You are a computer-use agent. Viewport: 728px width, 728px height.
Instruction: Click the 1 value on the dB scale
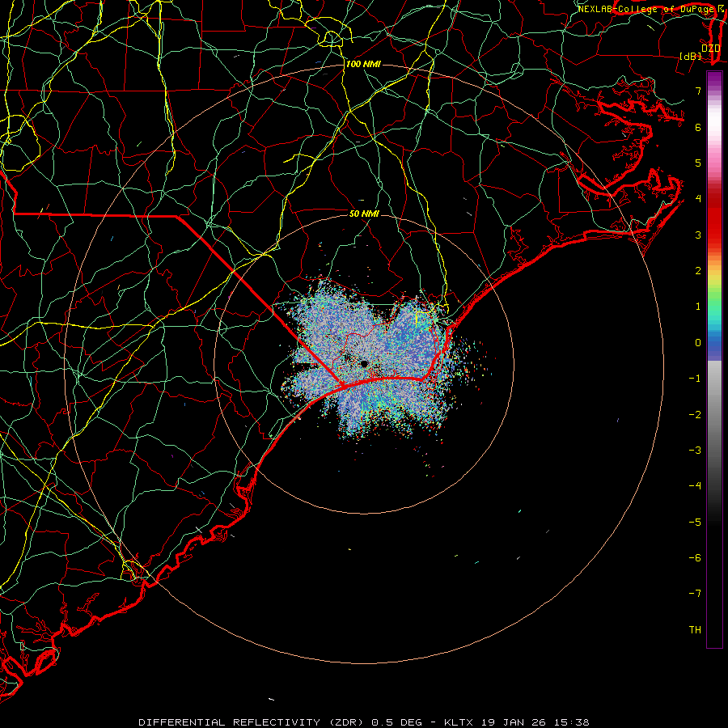point(698,307)
